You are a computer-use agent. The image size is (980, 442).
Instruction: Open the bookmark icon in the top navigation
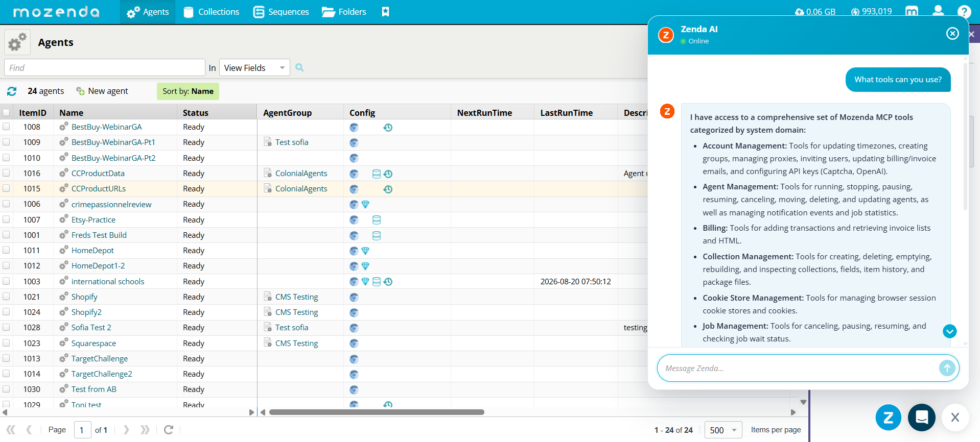click(x=385, y=12)
